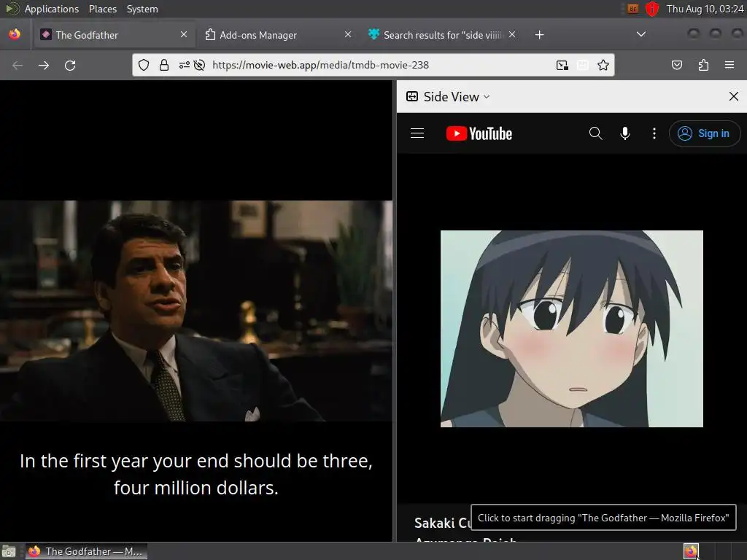Image resolution: width=747 pixels, height=560 pixels.
Task: List all tabs with the chevron button
Action: point(641,34)
